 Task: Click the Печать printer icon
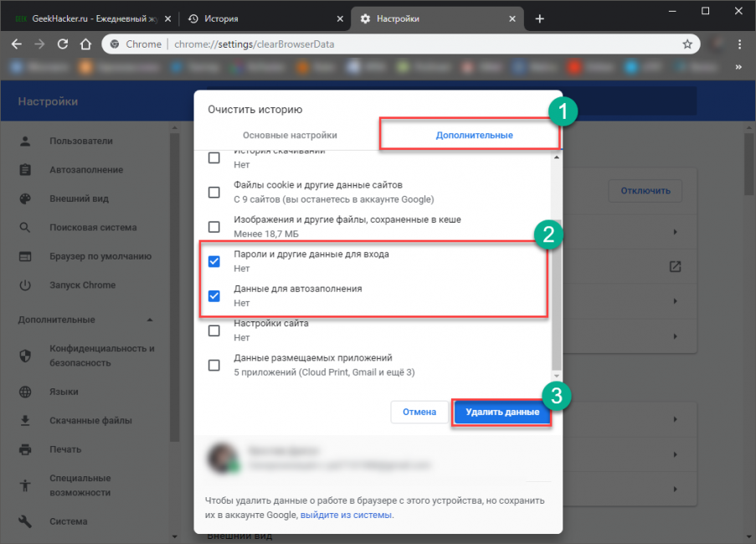click(25, 449)
